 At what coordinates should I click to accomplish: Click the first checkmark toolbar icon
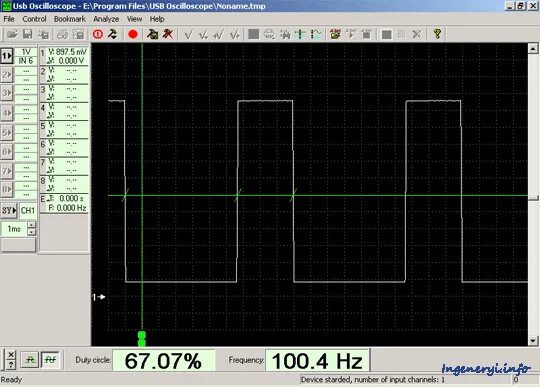[x=188, y=34]
